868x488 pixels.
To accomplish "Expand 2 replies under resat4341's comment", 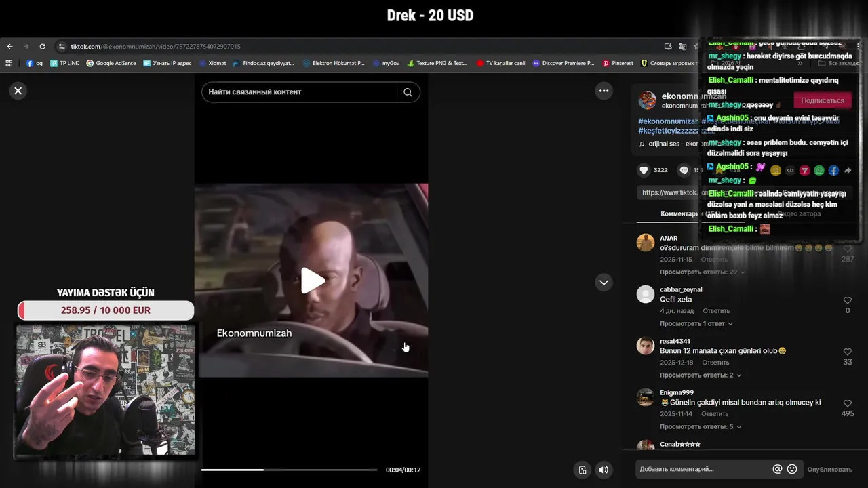I will click(701, 375).
